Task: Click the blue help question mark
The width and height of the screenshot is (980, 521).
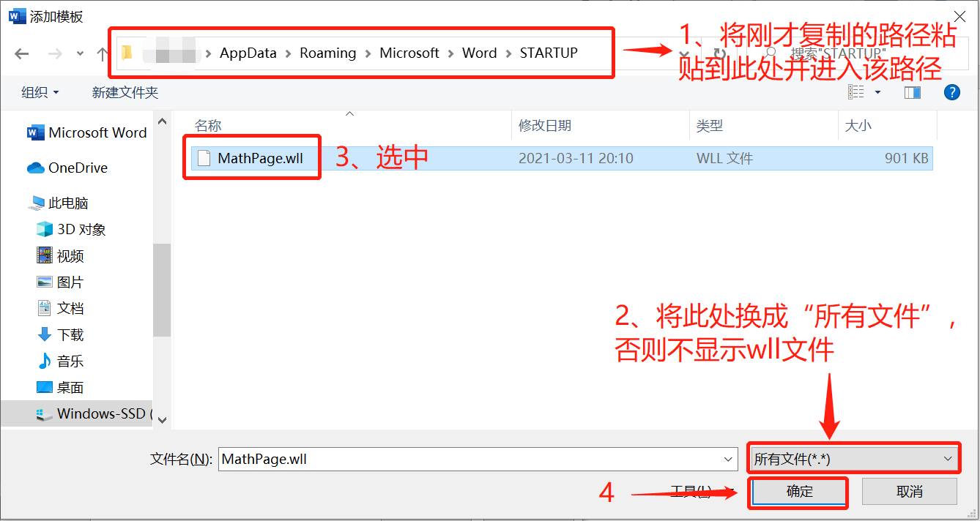Action: (951, 92)
